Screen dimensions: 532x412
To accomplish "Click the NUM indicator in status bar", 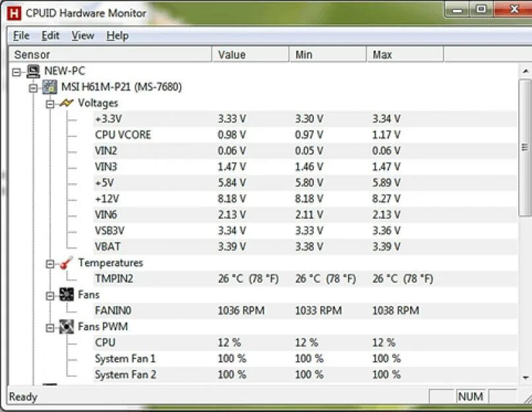I will pyautogui.click(x=470, y=396).
